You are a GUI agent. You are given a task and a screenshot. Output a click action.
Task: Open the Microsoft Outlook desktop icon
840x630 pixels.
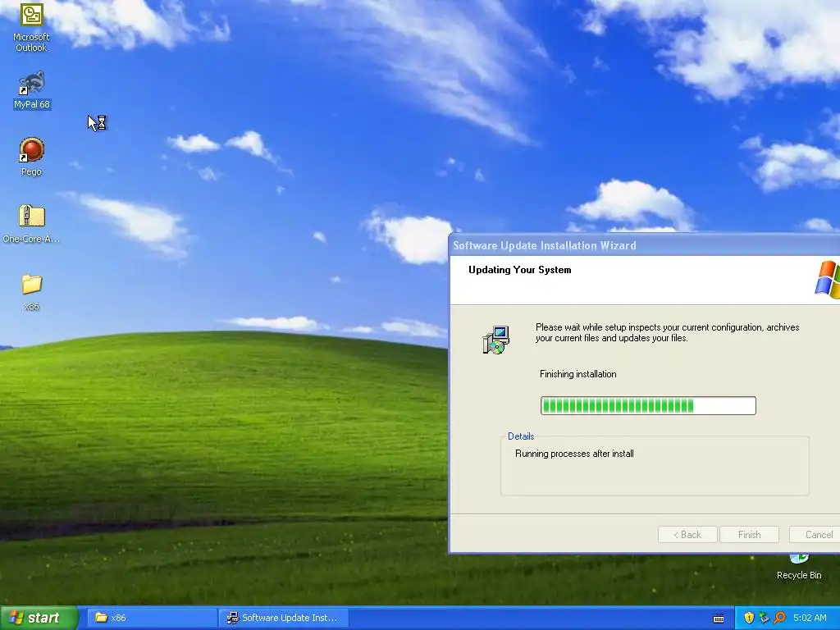31,27
